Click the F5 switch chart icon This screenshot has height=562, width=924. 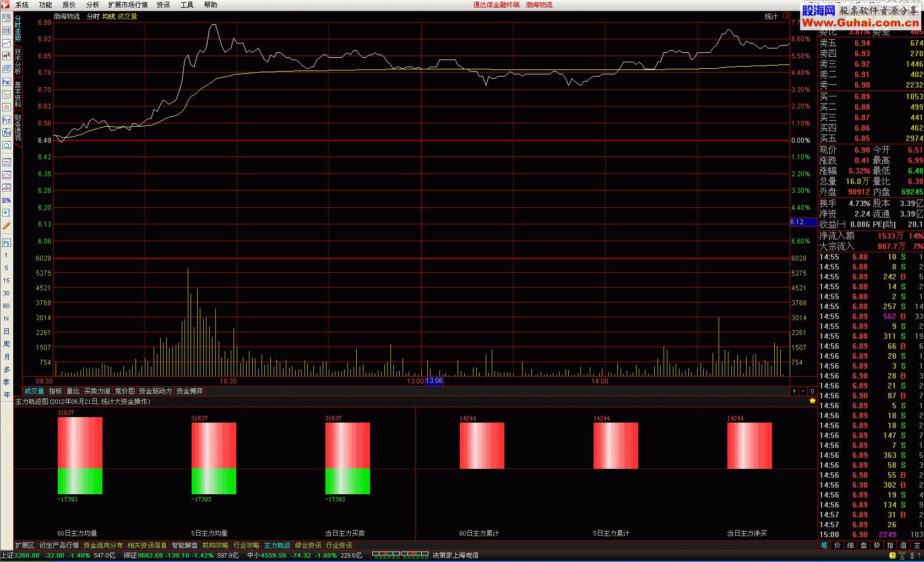(x=7, y=242)
